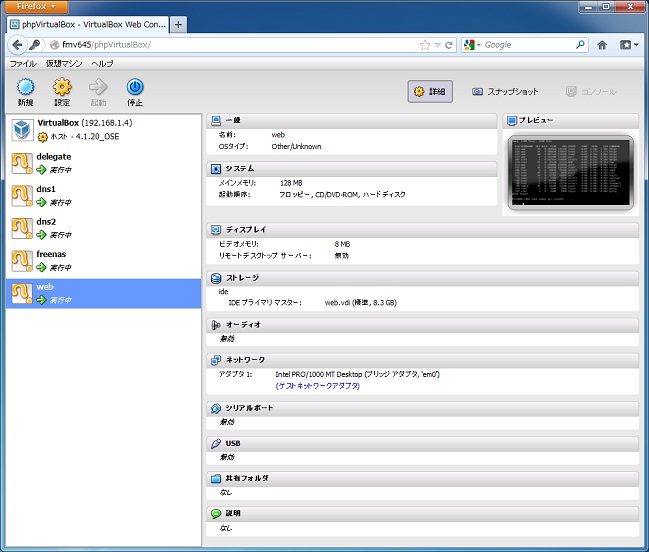The height and width of the screenshot is (552, 649).
Task: Click the シリアルポート (Serial ports) section header
Action: pyautogui.click(x=423, y=408)
